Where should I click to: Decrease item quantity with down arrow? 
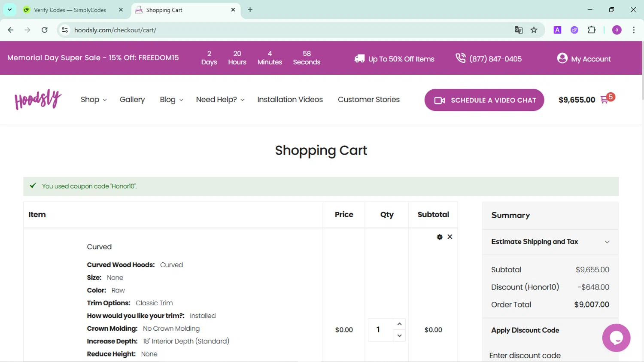(x=399, y=336)
